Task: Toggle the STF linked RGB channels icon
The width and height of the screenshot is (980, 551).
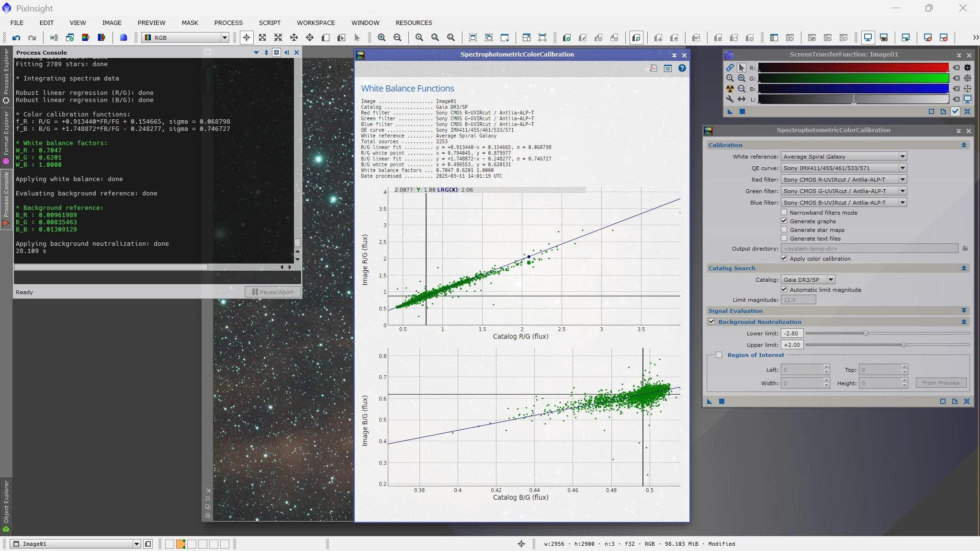Action: click(730, 68)
